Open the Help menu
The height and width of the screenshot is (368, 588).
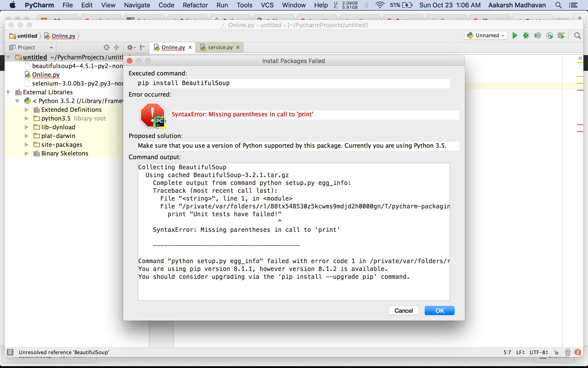pos(321,5)
